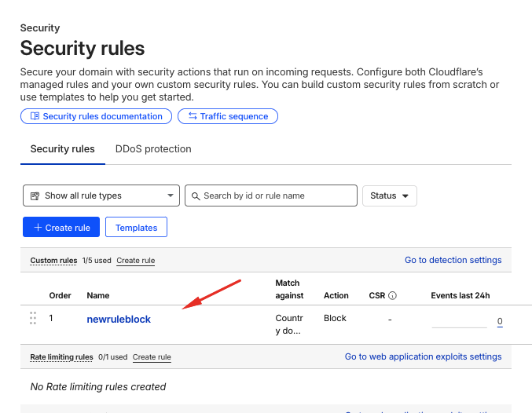The image size is (532, 413).
Task: Click the Search by id or rule name field
Action: (x=271, y=196)
